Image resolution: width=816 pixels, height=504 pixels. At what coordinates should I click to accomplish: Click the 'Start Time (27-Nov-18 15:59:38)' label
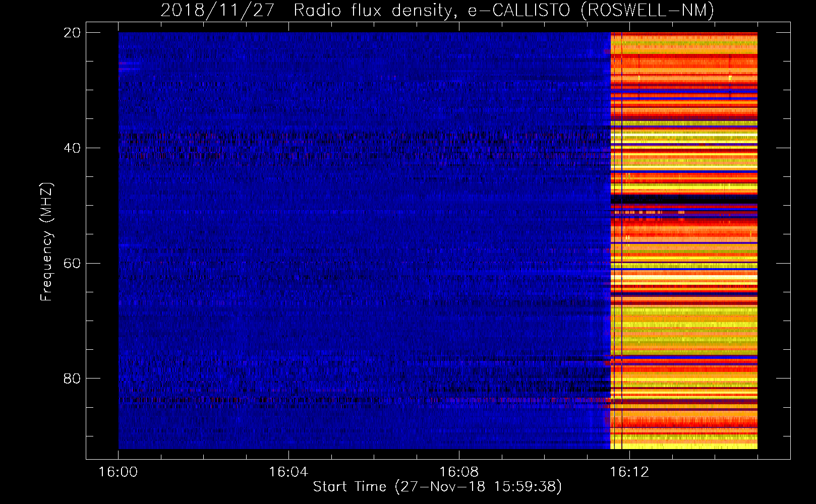437,487
